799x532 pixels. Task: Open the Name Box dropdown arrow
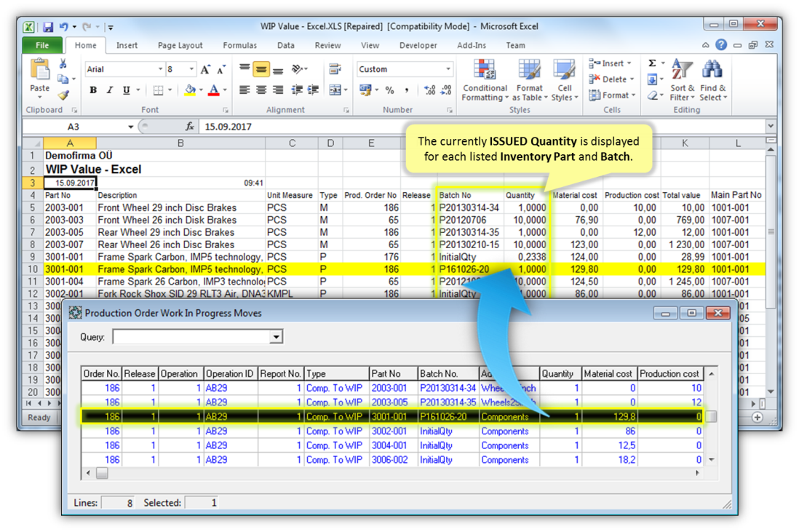point(130,127)
